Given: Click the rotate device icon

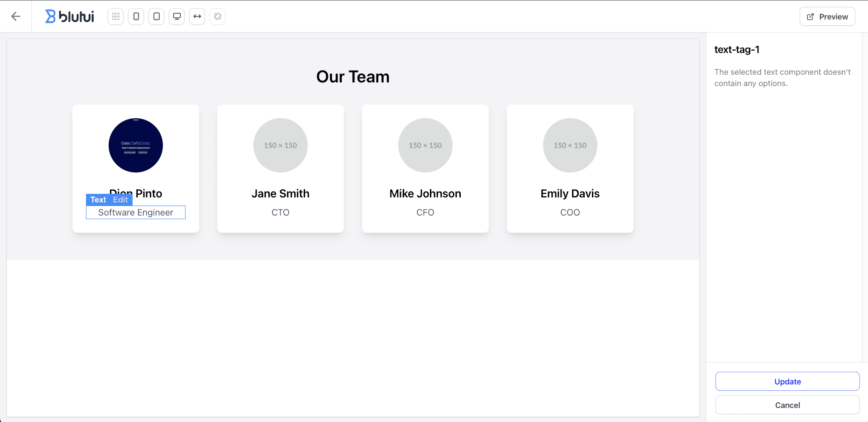Looking at the screenshot, I should coord(218,17).
